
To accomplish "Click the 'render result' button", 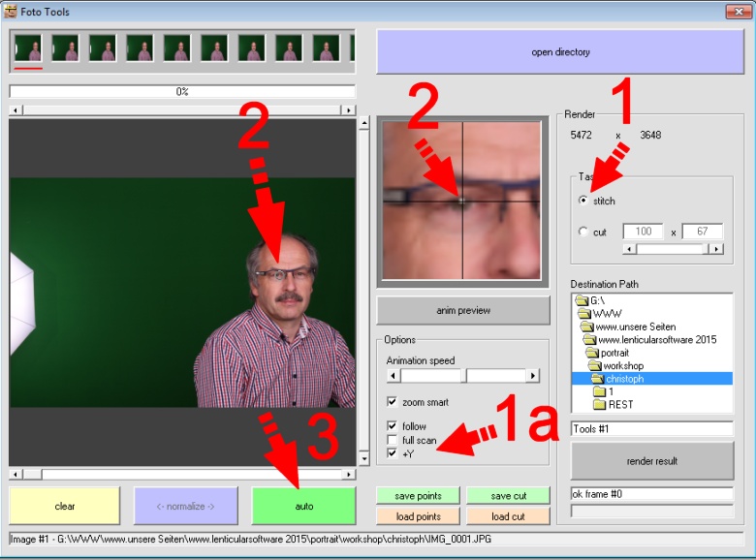I will 651,461.
